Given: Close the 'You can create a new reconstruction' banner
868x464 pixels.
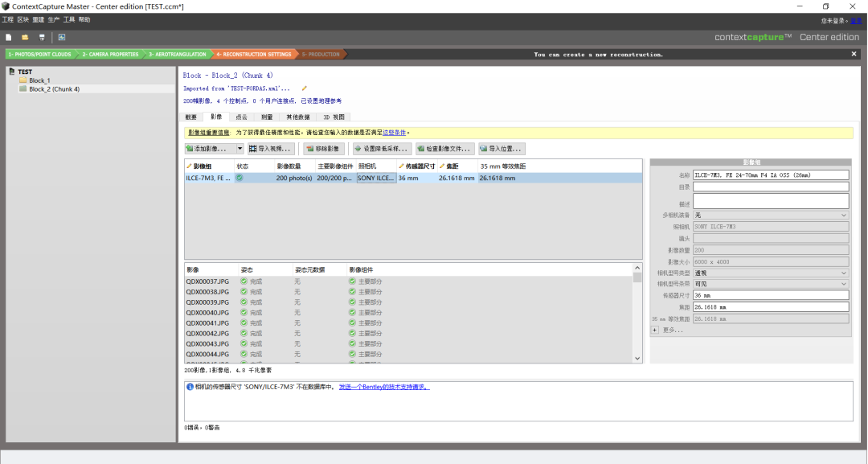Looking at the screenshot, I should click(x=854, y=54).
